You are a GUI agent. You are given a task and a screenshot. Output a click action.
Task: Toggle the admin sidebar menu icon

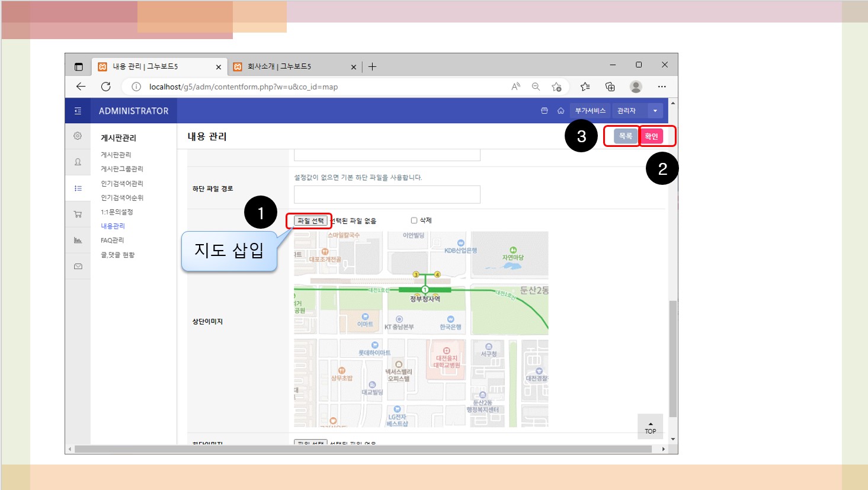(x=78, y=111)
